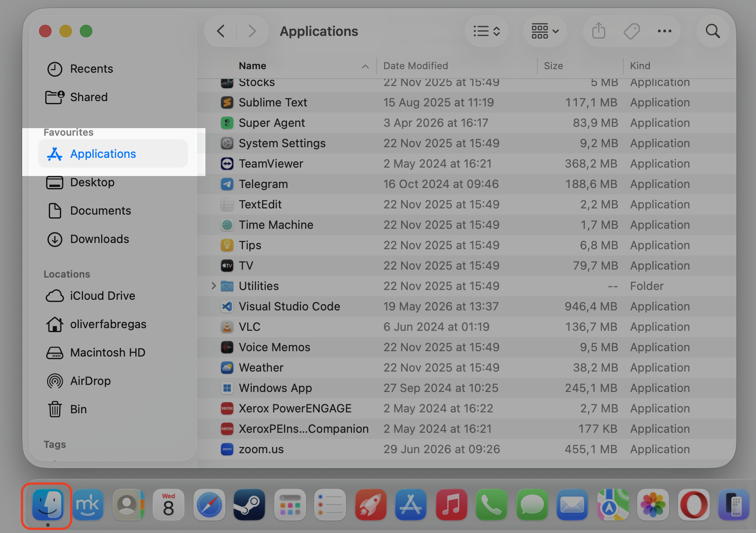This screenshot has width=756, height=533.
Task: Select the Windows App row
Action: click(x=467, y=388)
